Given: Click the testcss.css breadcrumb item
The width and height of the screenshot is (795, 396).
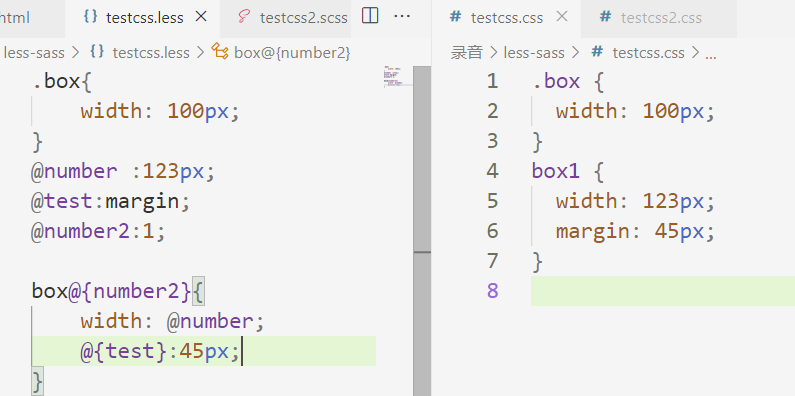Looking at the screenshot, I should tap(648, 53).
